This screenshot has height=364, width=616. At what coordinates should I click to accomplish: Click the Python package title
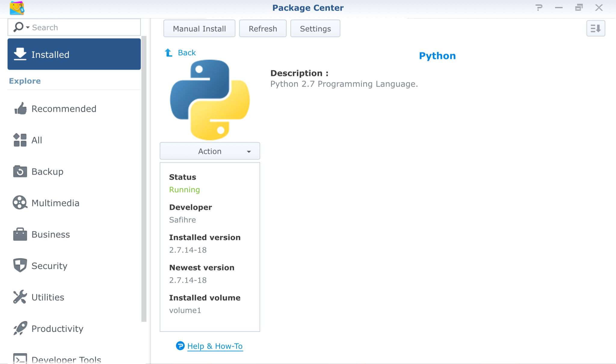click(437, 56)
